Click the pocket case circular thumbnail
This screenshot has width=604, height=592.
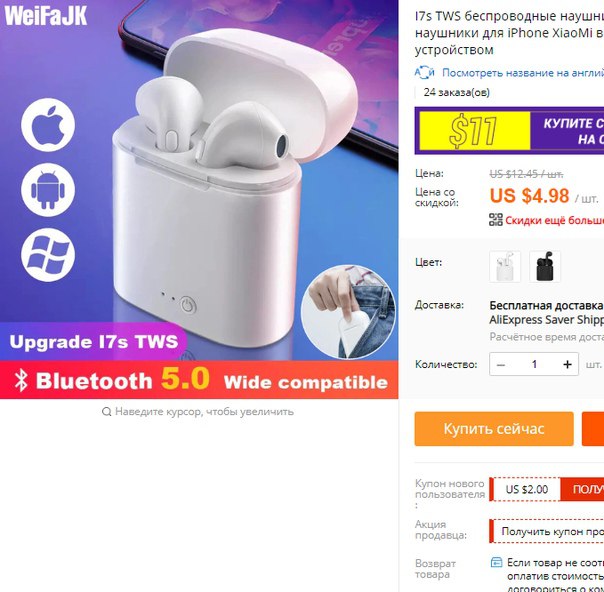click(348, 312)
